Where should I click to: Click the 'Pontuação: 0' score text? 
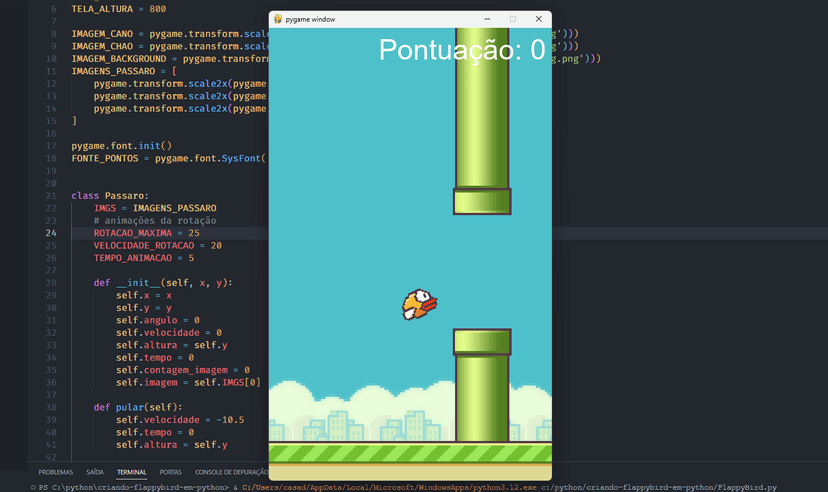coord(462,50)
